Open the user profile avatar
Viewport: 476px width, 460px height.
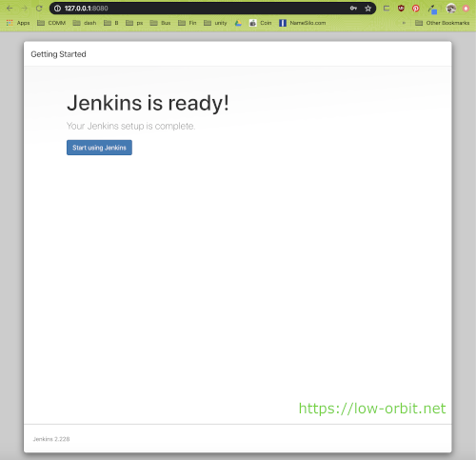[451, 9]
